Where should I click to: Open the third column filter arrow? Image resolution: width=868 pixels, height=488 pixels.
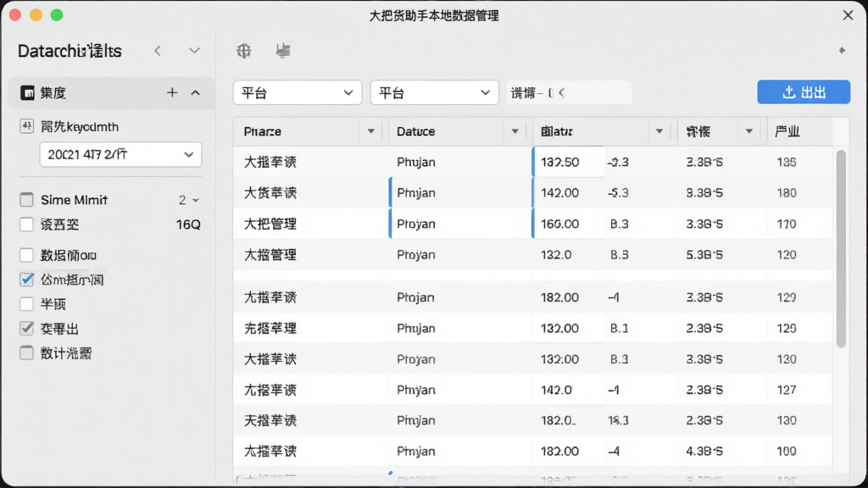(x=659, y=131)
